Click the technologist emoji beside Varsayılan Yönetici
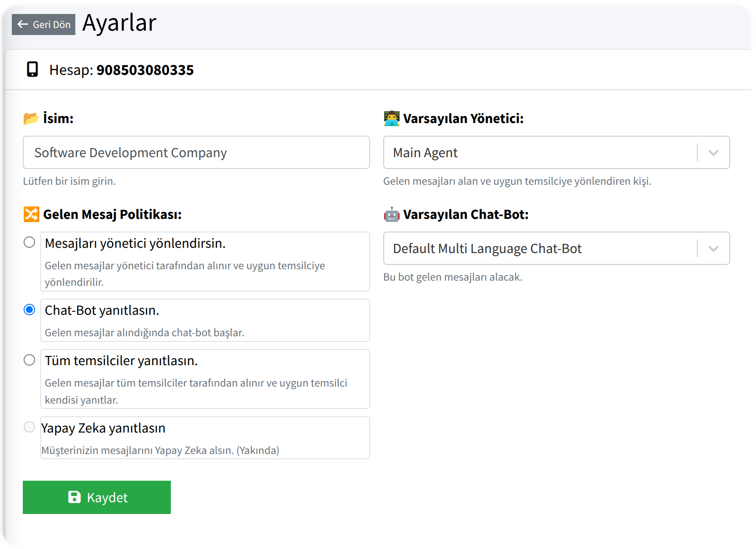 392,118
